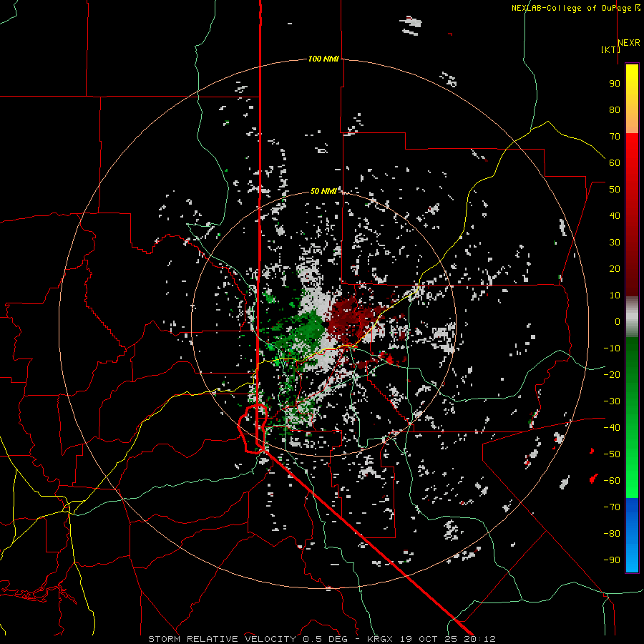Click the -40 value on velocity scale

pos(612,428)
